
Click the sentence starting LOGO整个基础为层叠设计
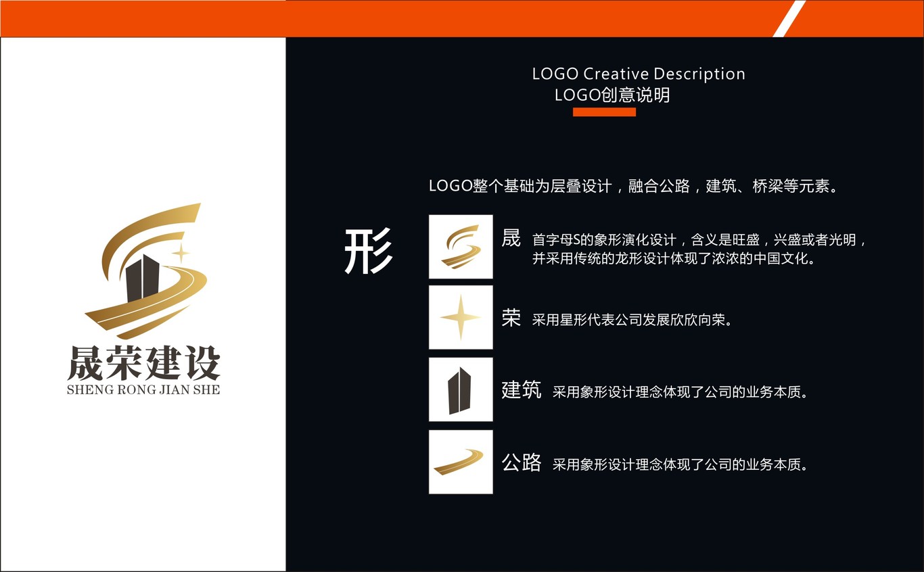(634, 186)
